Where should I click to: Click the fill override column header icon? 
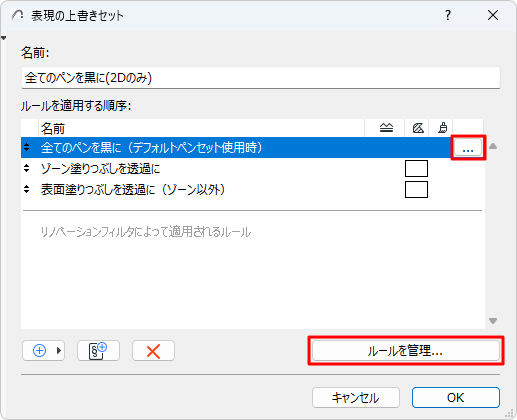pyautogui.click(x=418, y=128)
